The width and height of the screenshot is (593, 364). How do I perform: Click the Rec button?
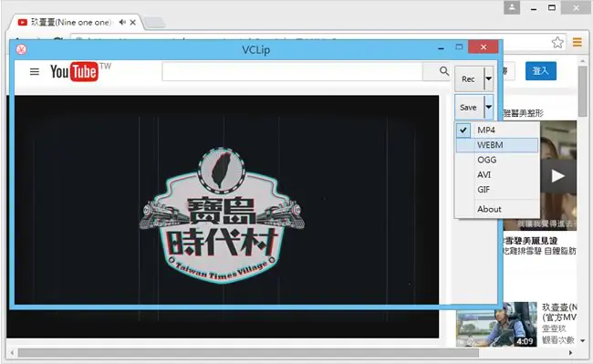(x=469, y=79)
